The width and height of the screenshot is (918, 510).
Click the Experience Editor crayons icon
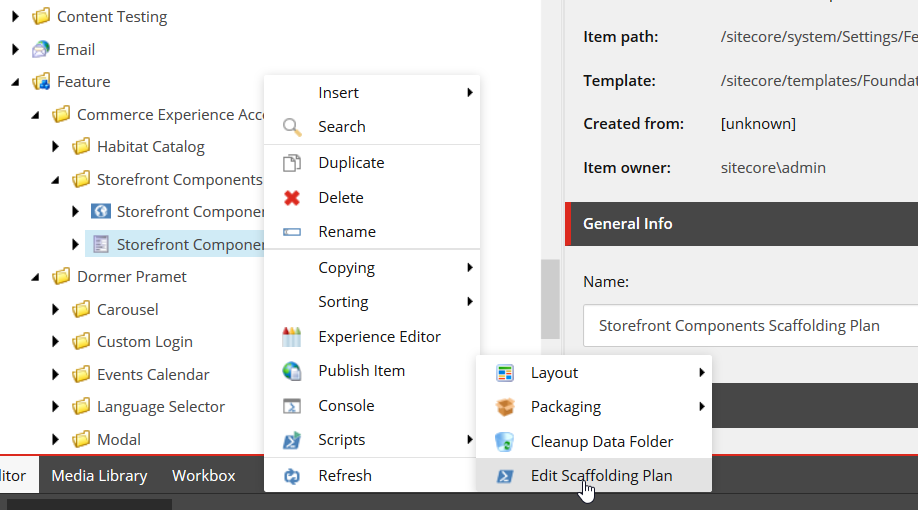pyautogui.click(x=292, y=337)
